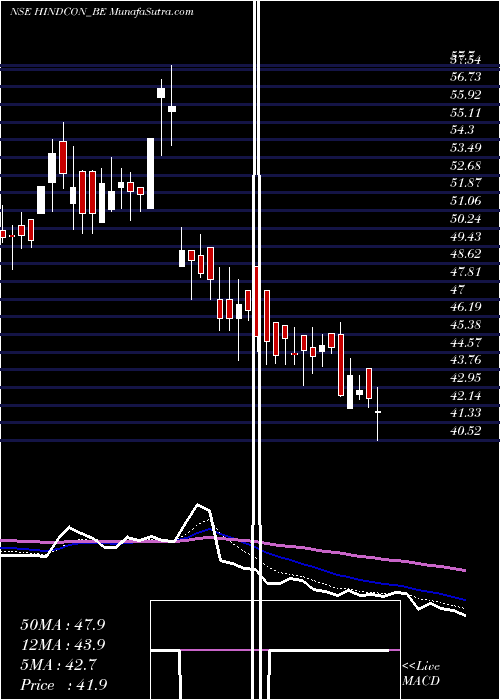This screenshot has height=700, width=500.
Task: Select the 53.49 price axis label
Action: pos(466,148)
